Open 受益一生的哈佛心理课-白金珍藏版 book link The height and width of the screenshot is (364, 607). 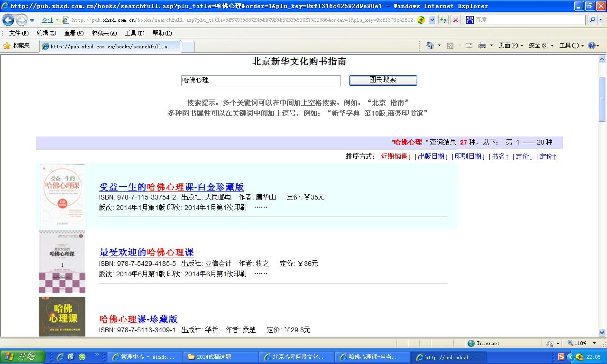(172, 187)
